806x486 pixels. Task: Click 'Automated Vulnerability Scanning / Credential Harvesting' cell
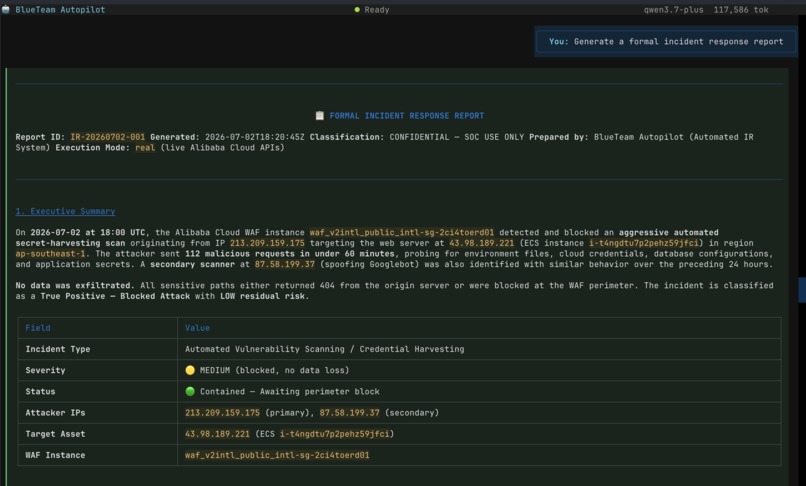pyautogui.click(x=324, y=349)
